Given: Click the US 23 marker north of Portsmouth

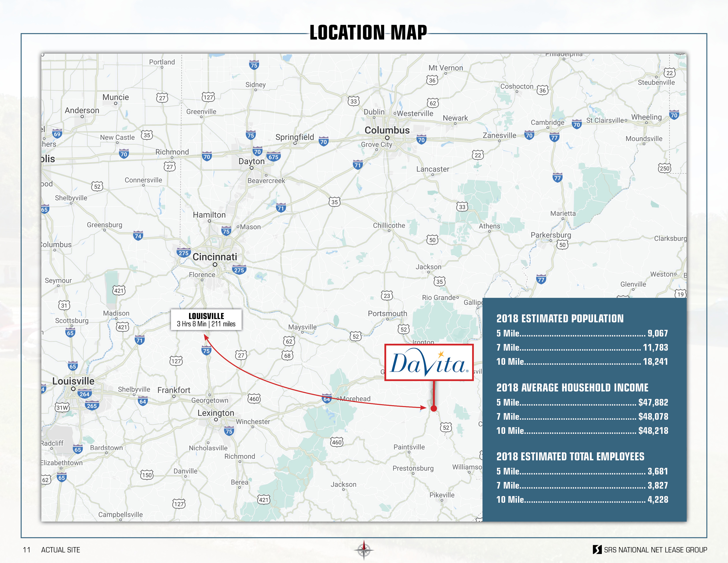Looking at the screenshot, I should coord(387,295).
